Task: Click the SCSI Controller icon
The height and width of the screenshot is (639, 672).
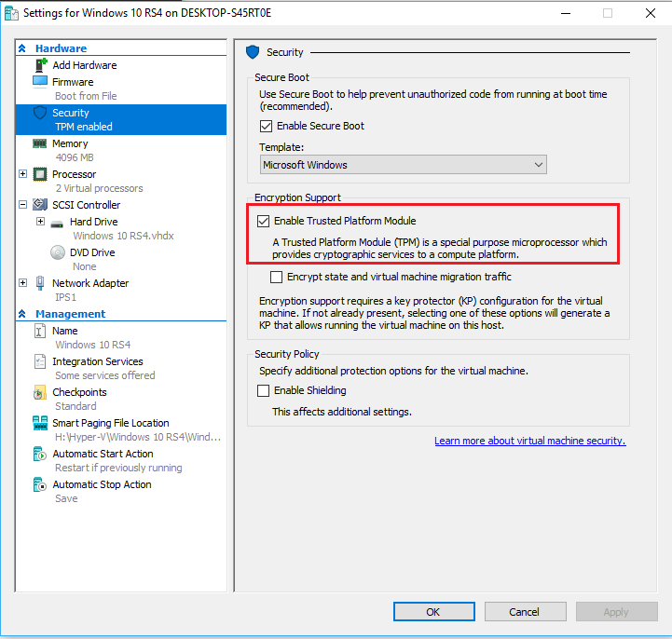Action: tap(40, 205)
